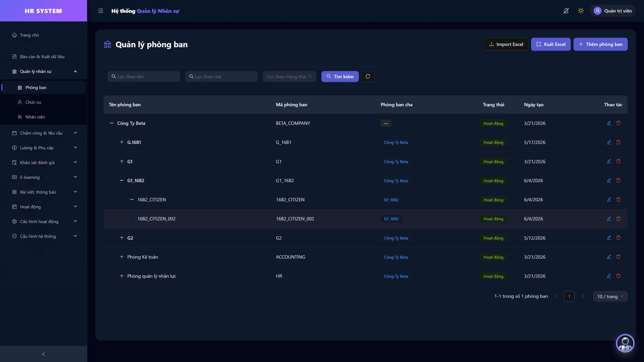
Task: Click the muted notification bell icon
Action: click(566, 11)
